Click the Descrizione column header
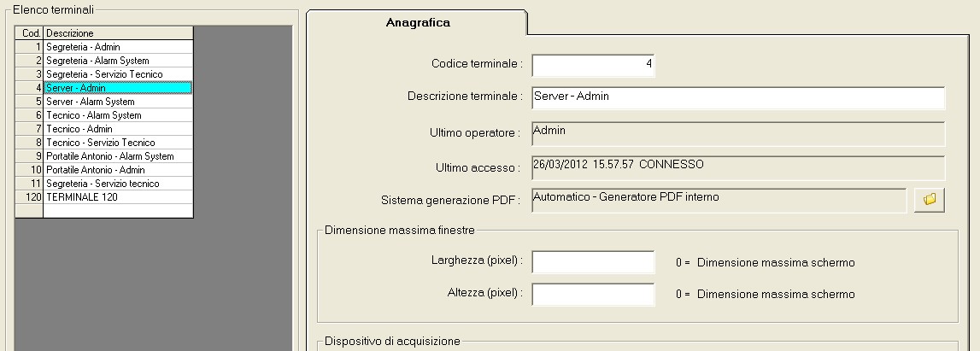The width and height of the screenshot is (980, 351). (118, 33)
